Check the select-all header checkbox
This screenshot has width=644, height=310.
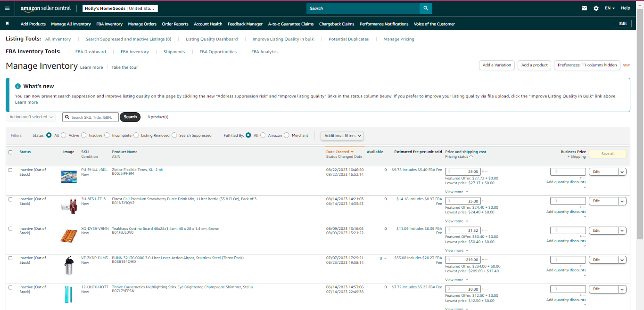pyautogui.click(x=10, y=152)
